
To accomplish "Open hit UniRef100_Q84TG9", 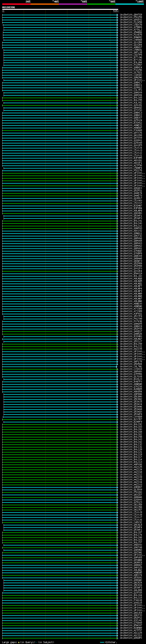I will point(131,15).
